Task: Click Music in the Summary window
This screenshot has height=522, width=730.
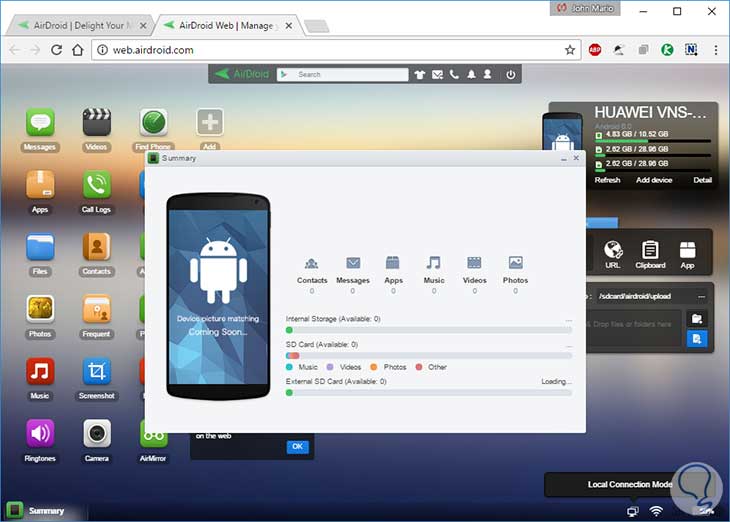Action: 434,275
